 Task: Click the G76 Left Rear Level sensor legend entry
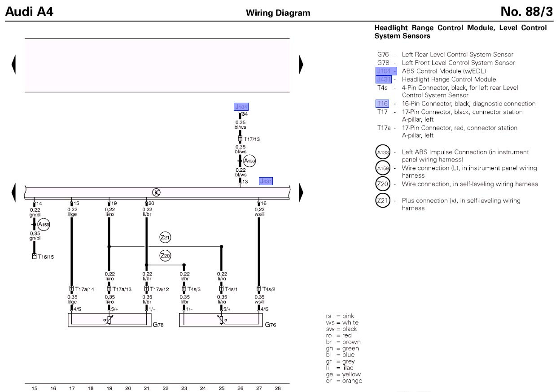(445, 55)
